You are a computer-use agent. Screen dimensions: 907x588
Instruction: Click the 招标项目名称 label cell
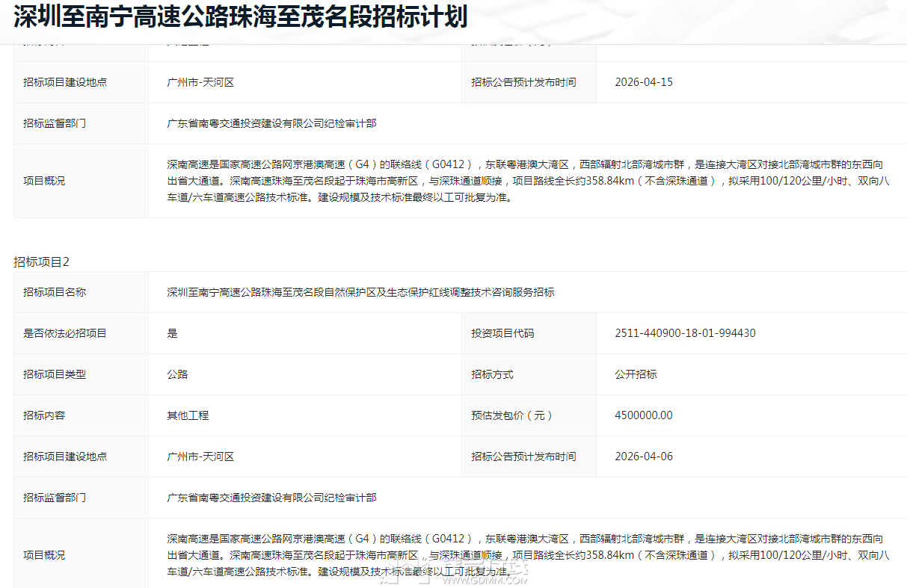55,292
